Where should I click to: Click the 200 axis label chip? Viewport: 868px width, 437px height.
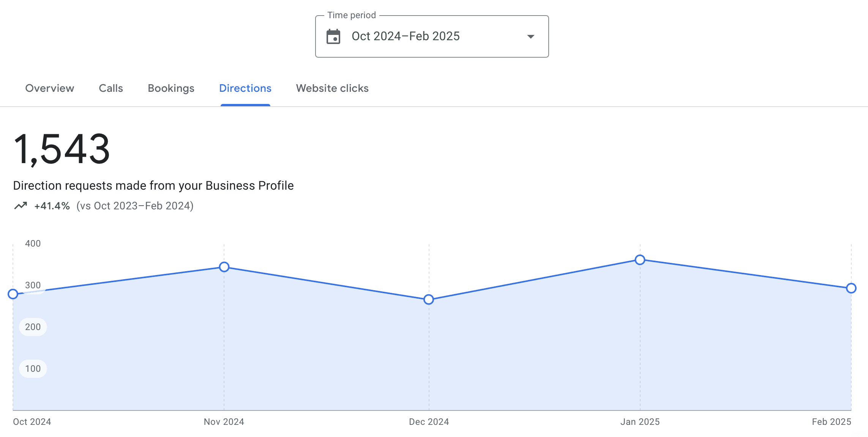pyautogui.click(x=33, y=327)
